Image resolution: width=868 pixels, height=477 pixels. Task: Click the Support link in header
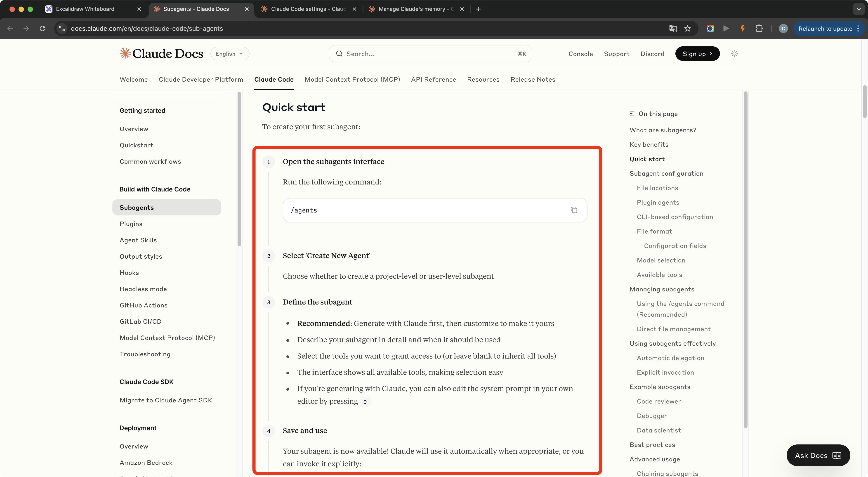click(x=616, y=54)
